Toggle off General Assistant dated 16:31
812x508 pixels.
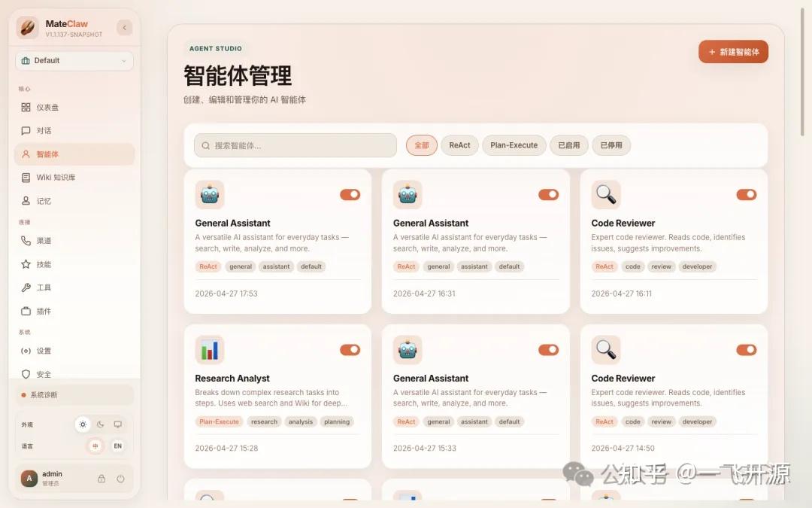click(x=548, y=194)
